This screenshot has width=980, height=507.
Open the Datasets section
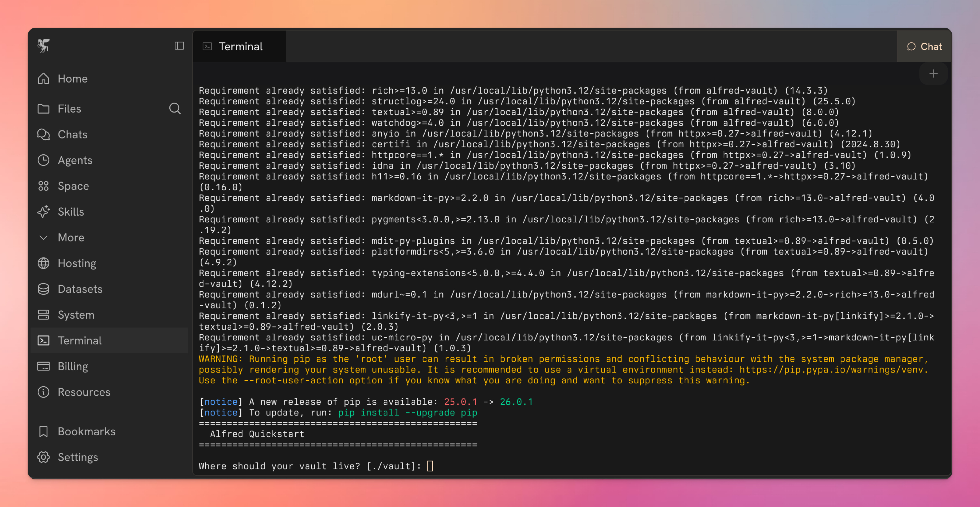(80, 289)
